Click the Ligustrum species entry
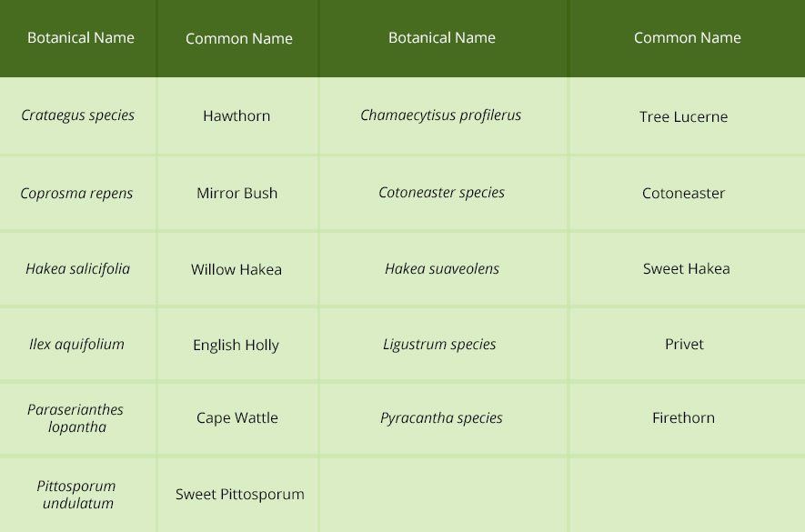The image size is (805, 532). pos(440,344)
